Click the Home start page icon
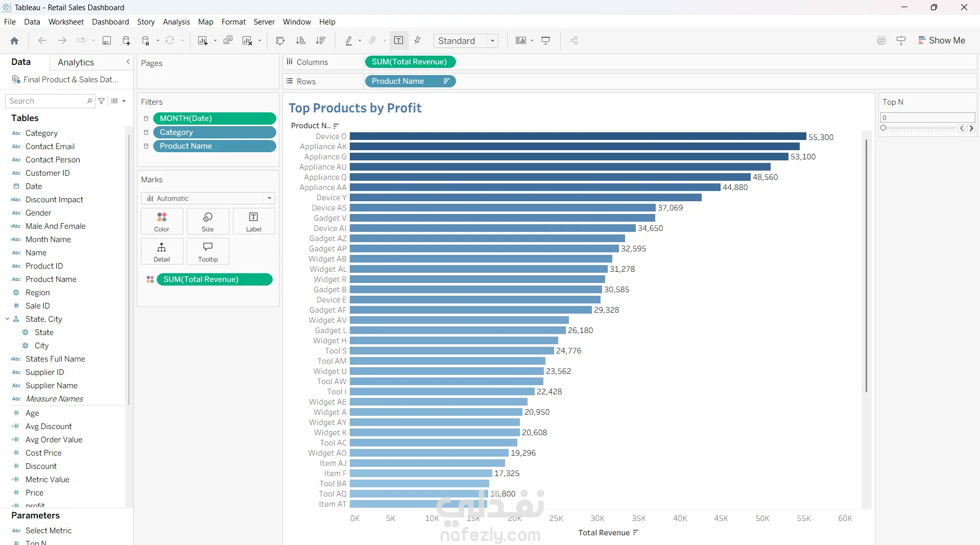Image resolution: width=980 pixels, height=545 pixels. click(x=14, y=41)
